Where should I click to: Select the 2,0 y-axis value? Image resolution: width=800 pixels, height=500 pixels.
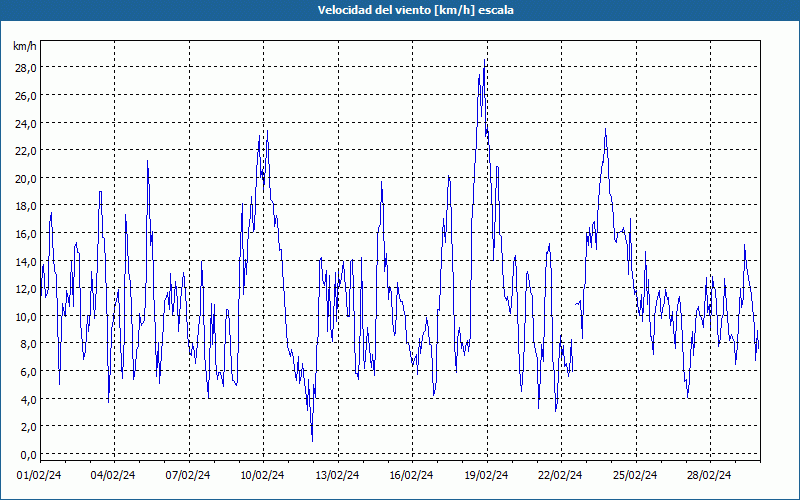tap(28, 427)
